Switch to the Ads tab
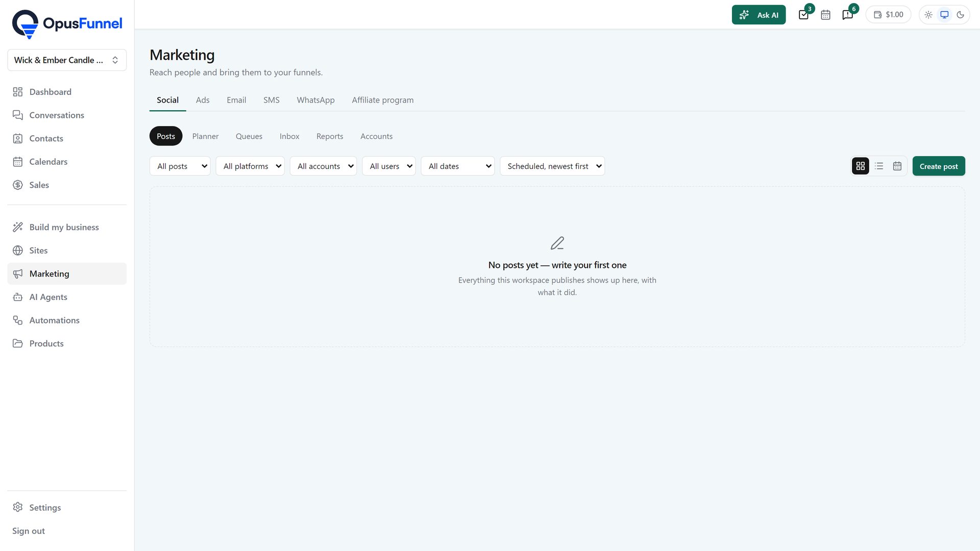The image size is (980, 551). (203, 100)
